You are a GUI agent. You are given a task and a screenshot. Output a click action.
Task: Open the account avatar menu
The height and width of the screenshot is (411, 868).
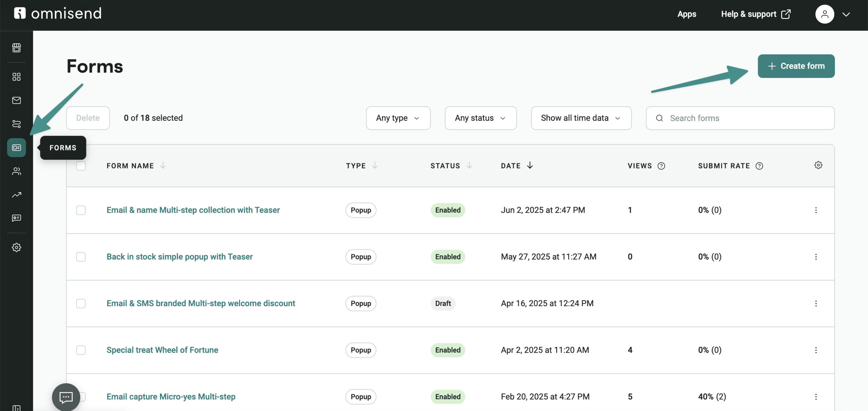point(825,14)
